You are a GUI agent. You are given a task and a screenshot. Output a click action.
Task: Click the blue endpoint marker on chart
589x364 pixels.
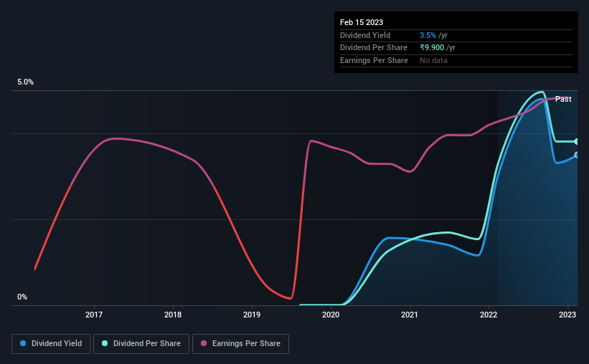point(577,155)
